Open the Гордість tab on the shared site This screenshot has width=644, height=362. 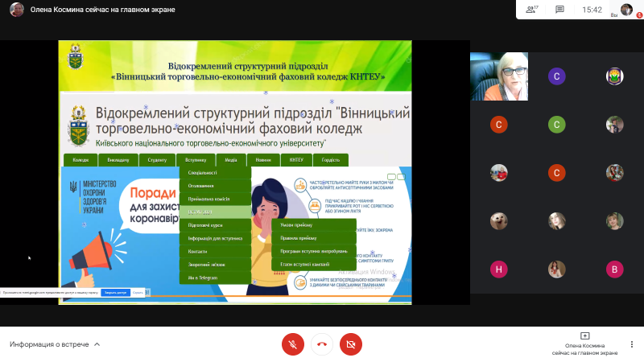331,160
